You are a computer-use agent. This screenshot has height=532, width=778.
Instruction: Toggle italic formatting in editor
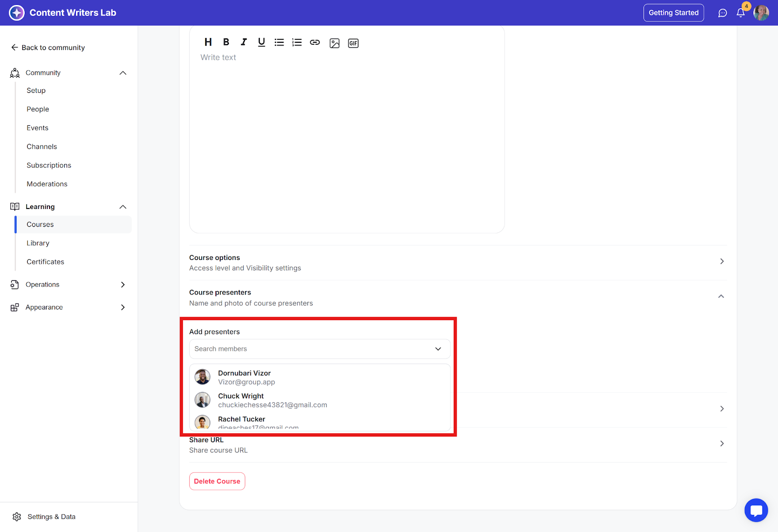(244, 42)
